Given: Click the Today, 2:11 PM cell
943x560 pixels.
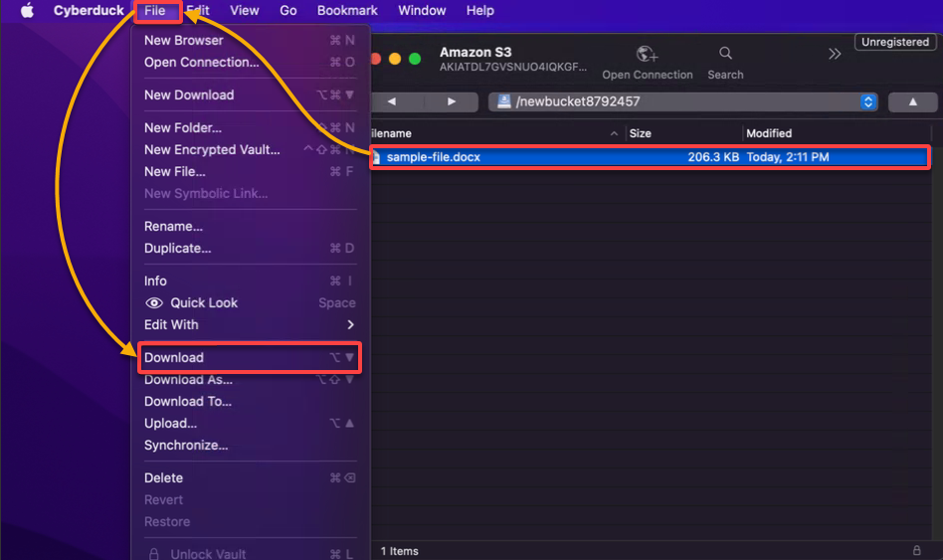Looking at the screenshot, I should 787,157.
